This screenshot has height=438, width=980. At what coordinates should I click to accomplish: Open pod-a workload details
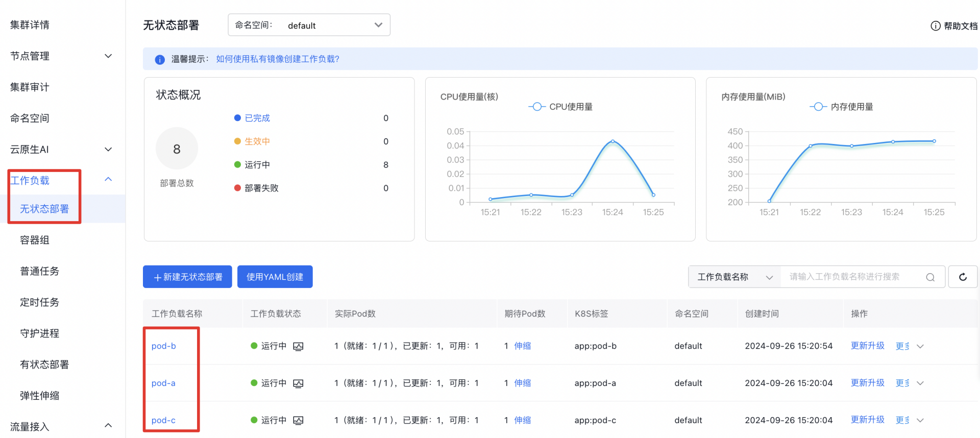click(163, 383)
